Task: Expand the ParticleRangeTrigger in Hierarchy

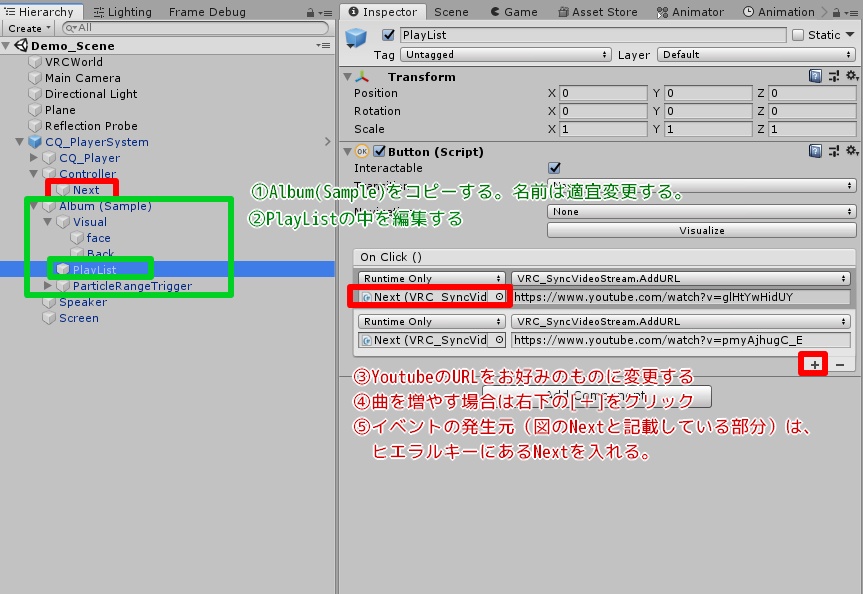Action: pos(46,286)
